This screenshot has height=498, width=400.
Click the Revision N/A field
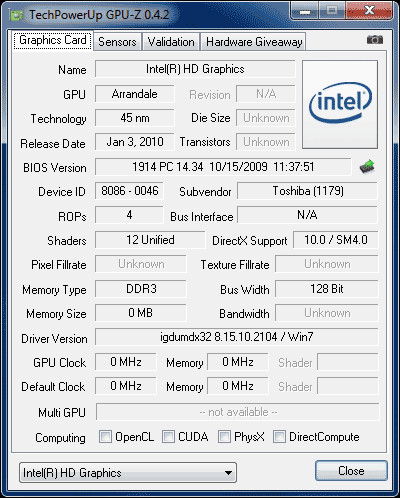[x=266, y=94]
